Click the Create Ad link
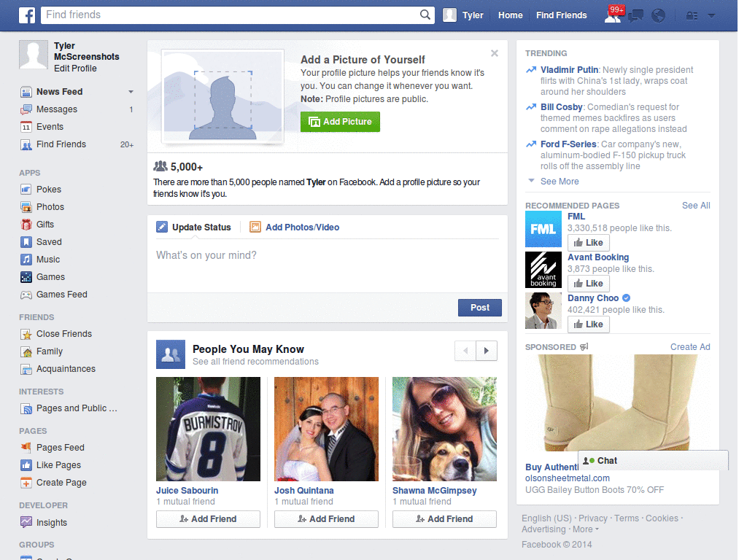Image resolution: width=747 pixels, height=560 pixels. tap(690, 347)
